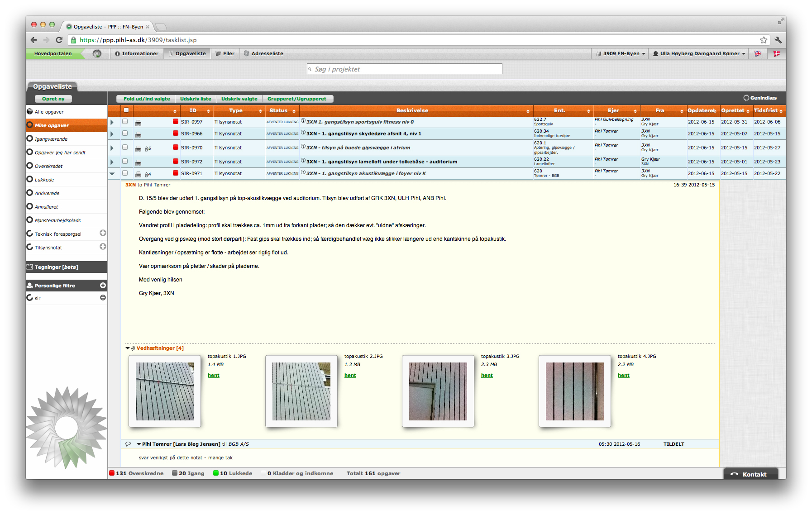Open the 3909 FN-Byen project dropdown

pos(621,53)
